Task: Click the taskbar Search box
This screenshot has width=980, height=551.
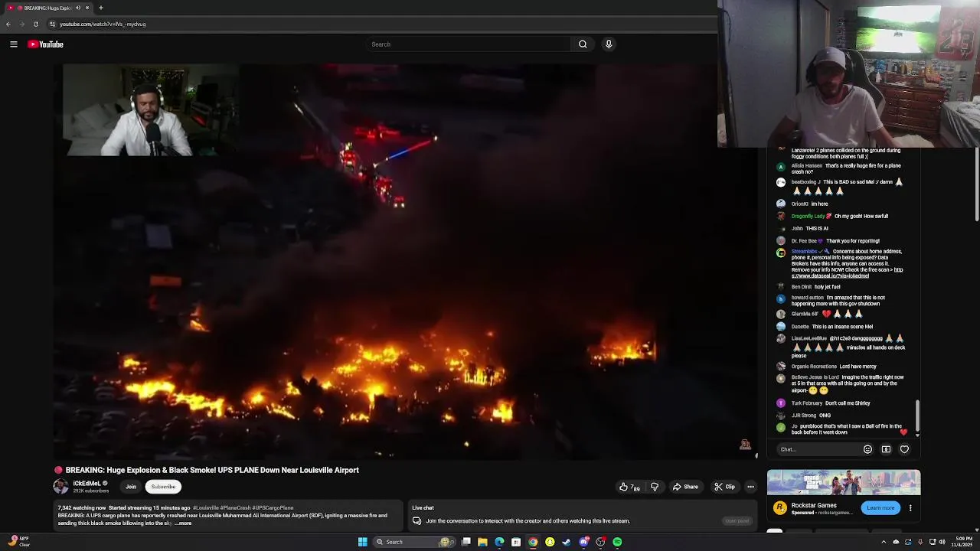Action: pos(413,542)
